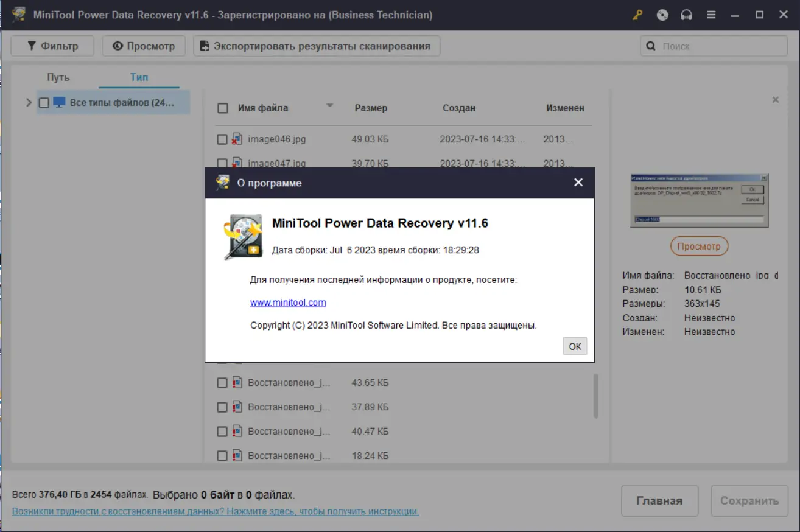Image resolution: width=800 pixels, height=532 pixels.
Task: Click the file icon in the 43.65 КБ row
Action: (x=237, y=383)
